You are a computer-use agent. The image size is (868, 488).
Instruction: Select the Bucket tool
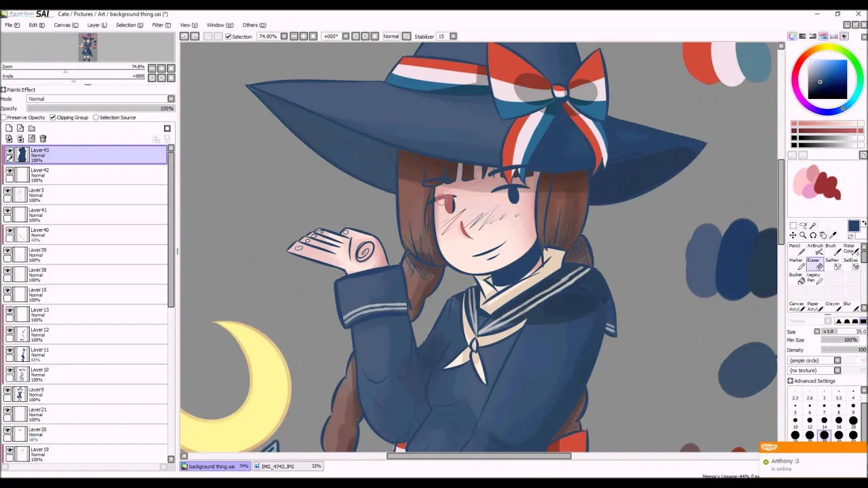(x=796, y=278)
